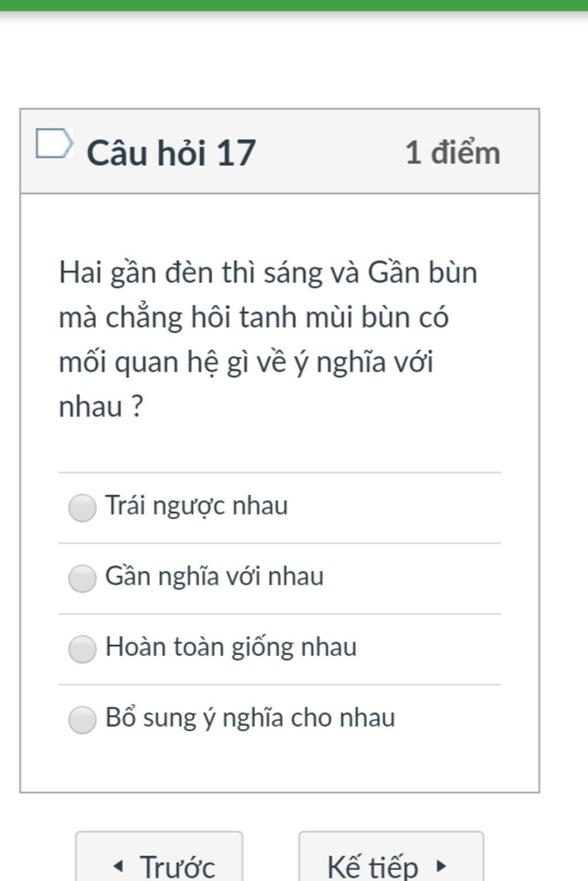588x881 pixels.
Task: Flag question 17 with the bookmark icon
Action: pos(54,144)
